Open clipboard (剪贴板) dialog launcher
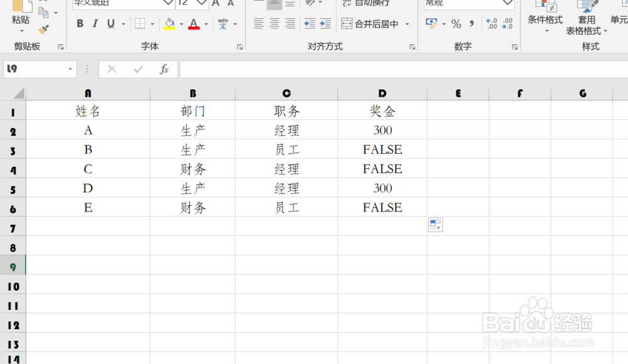Image resolution: width=628 pixels, height=364 pixels. (61, 47)
